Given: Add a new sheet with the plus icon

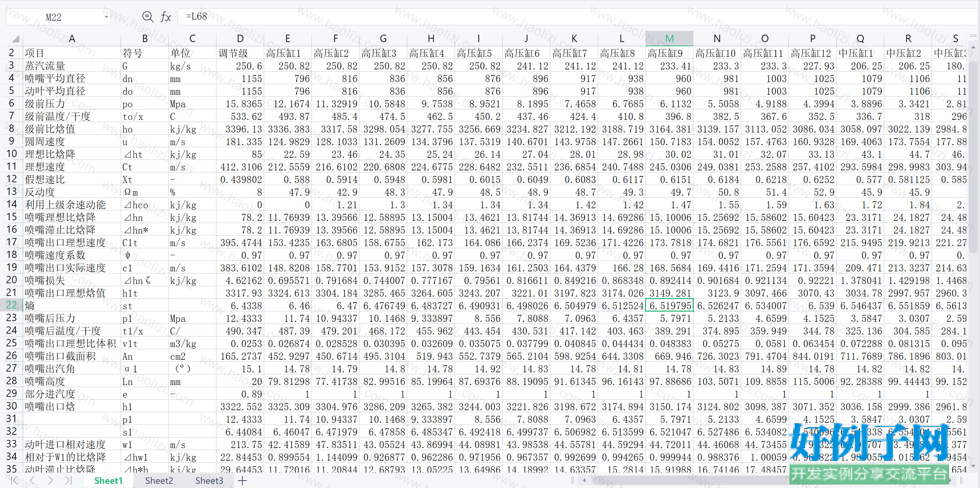Looking at the screenshot, I should pos(242,480).
